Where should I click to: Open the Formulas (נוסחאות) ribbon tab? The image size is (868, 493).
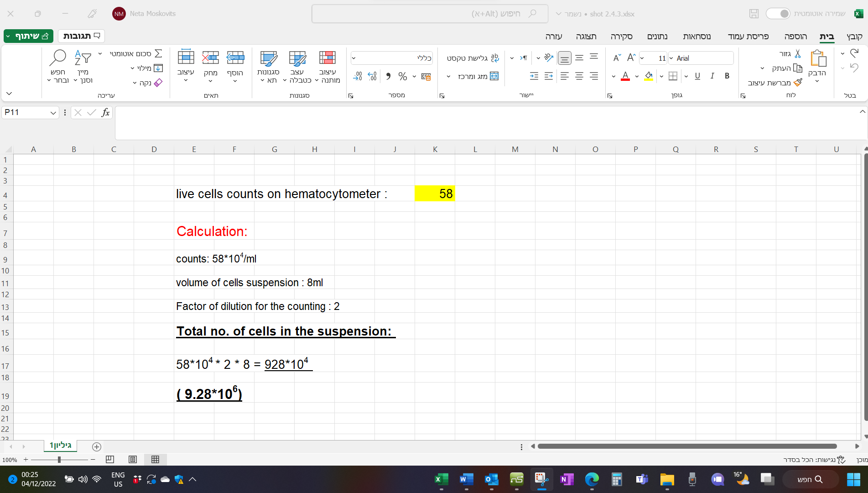[x=696, y=37]
